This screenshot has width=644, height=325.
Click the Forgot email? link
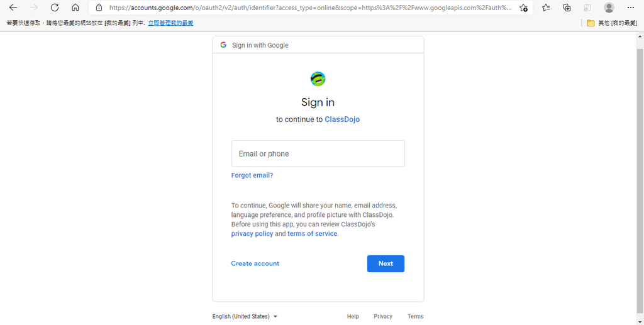pyautogui.click(x=252, y=175)
